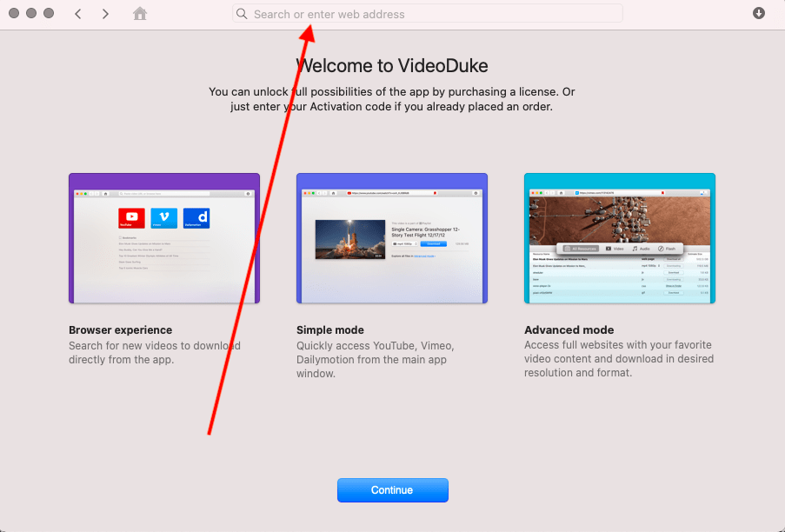The height and width of the screenshot is (532, 785).
Task: Click the magnifier icon in the address bar
Action: [242, 14]
